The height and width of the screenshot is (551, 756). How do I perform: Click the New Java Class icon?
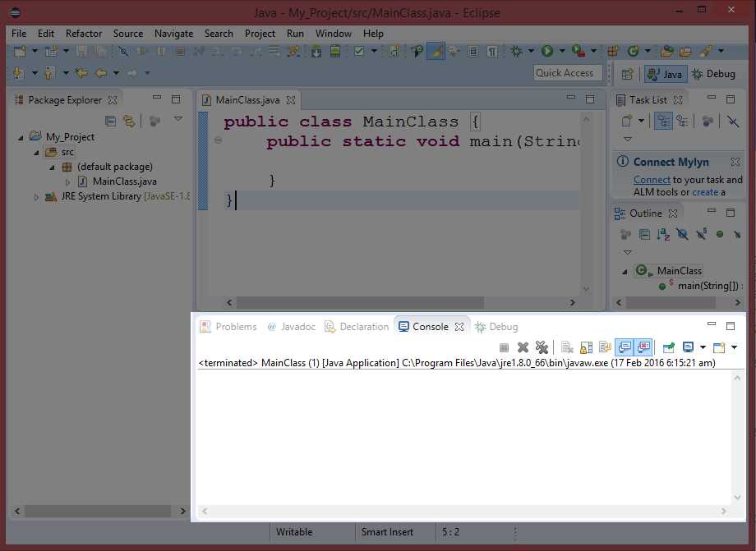[633, 51]
